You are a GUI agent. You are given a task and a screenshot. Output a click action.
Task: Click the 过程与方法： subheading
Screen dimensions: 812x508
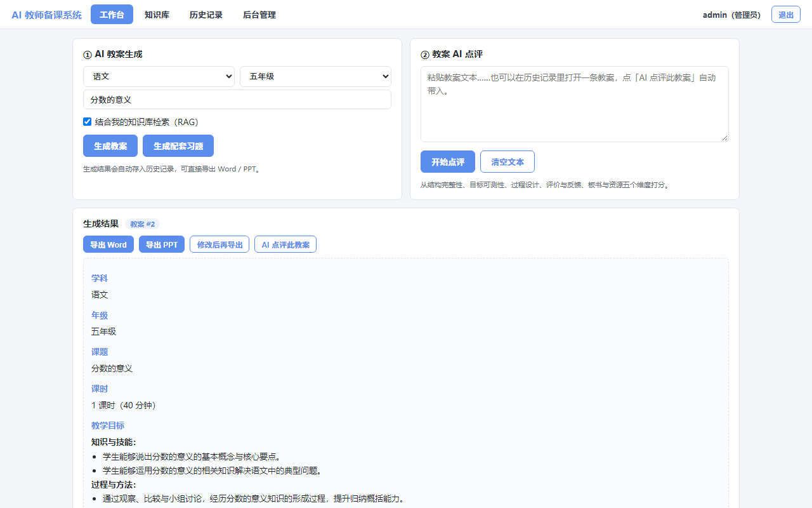pyautogui.click(x=114, y=485)
